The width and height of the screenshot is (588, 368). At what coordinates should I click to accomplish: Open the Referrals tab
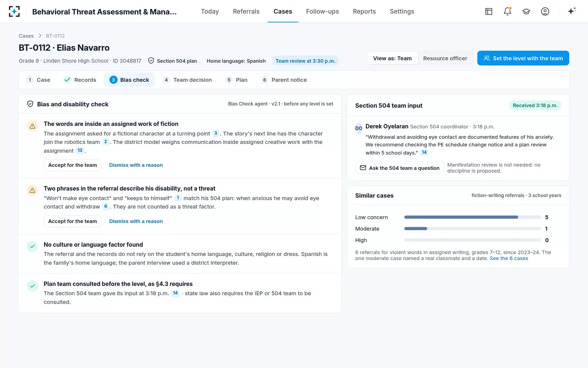point(246,11)
